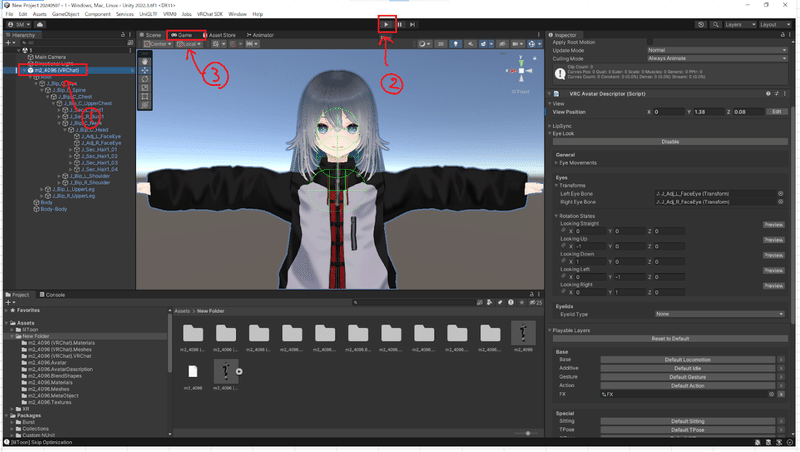Toggle the Gizmos button in scene view
The height and width of the screenshot is (452, 800).
pos(534,44)
